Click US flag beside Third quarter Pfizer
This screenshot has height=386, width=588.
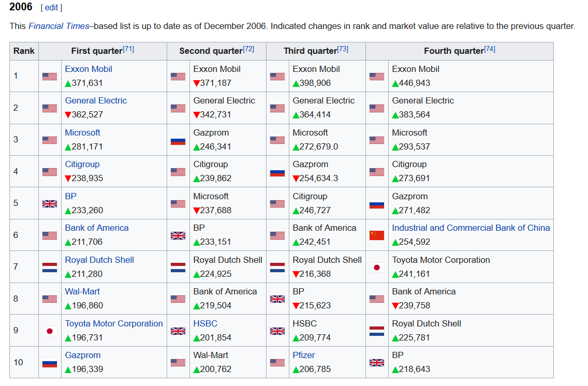pos(277,363)
